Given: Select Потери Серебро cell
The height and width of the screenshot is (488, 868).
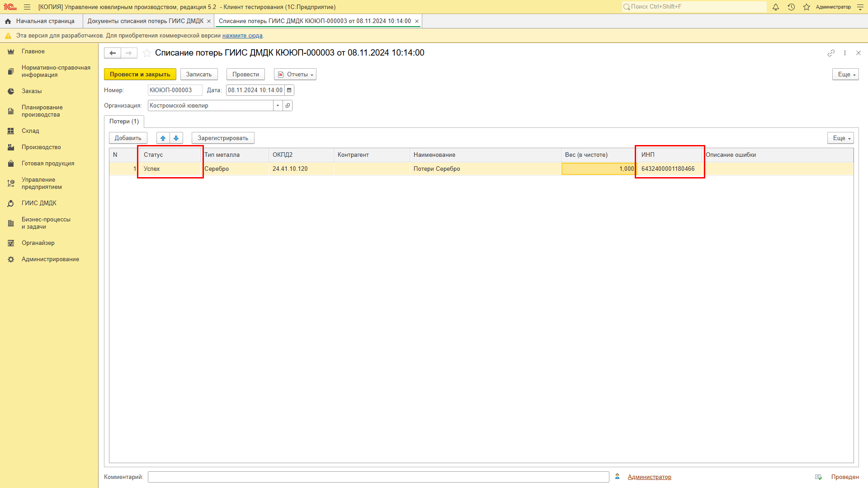Looking at the screenshot, I should 486,169.
